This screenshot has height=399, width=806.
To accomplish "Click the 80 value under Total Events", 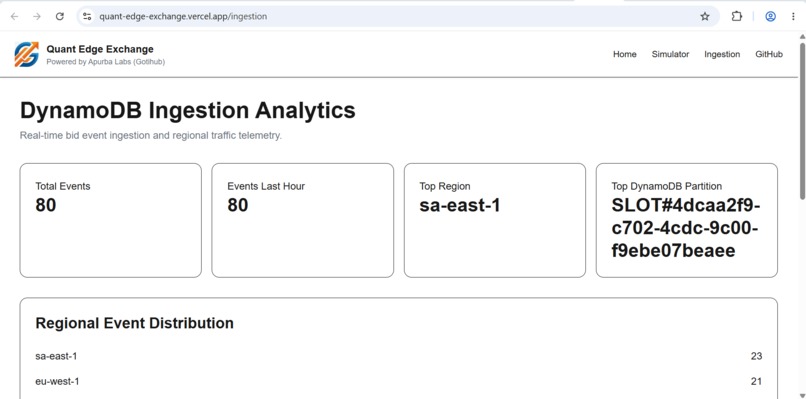I will [x=46, y=205].
